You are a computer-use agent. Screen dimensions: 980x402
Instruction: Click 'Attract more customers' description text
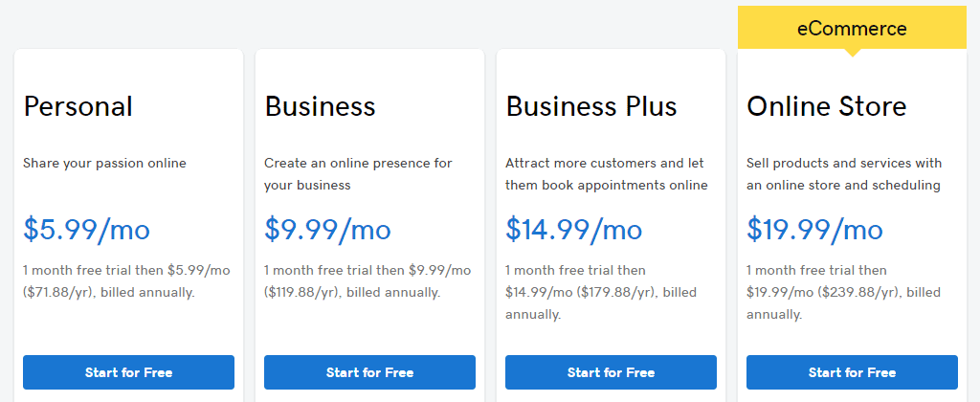click(607, 174)
